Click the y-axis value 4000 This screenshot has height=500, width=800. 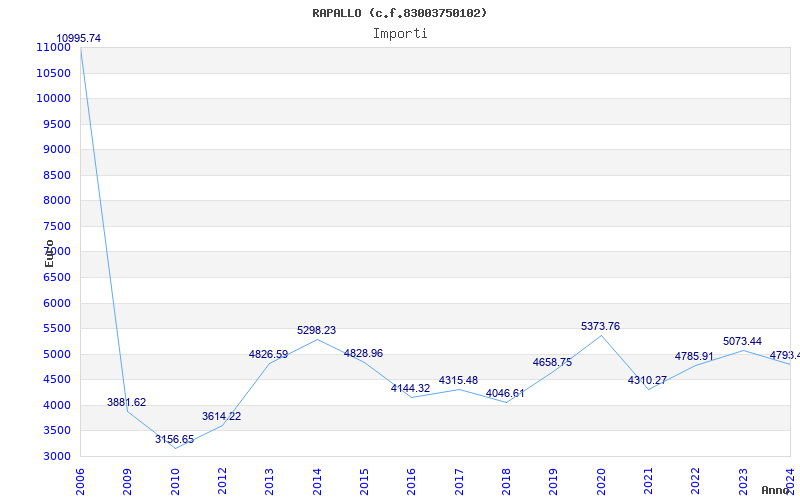[57, 405]
